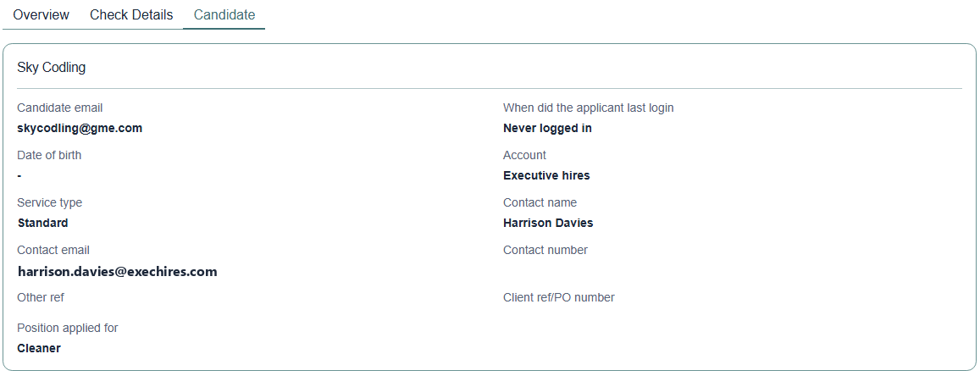
Task: Click the Standard service type value
Action: click(43, 223)
